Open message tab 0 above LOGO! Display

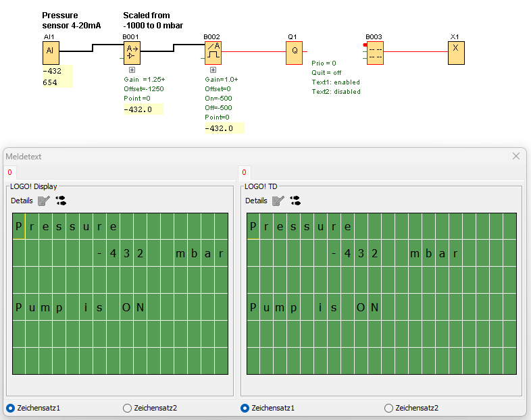click(9, 173)
